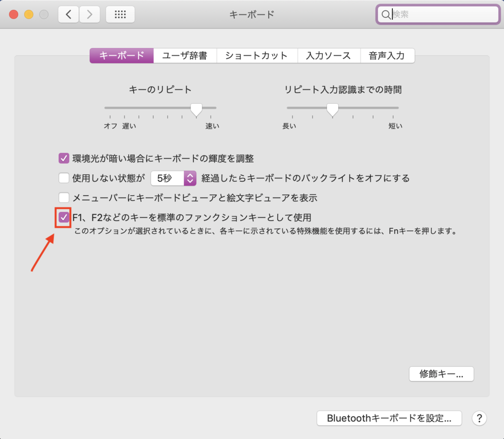Click the リピート入力認識までの時間 slider thumb
This screenshot has height=439, width=504.
click(x=332, y=110)
